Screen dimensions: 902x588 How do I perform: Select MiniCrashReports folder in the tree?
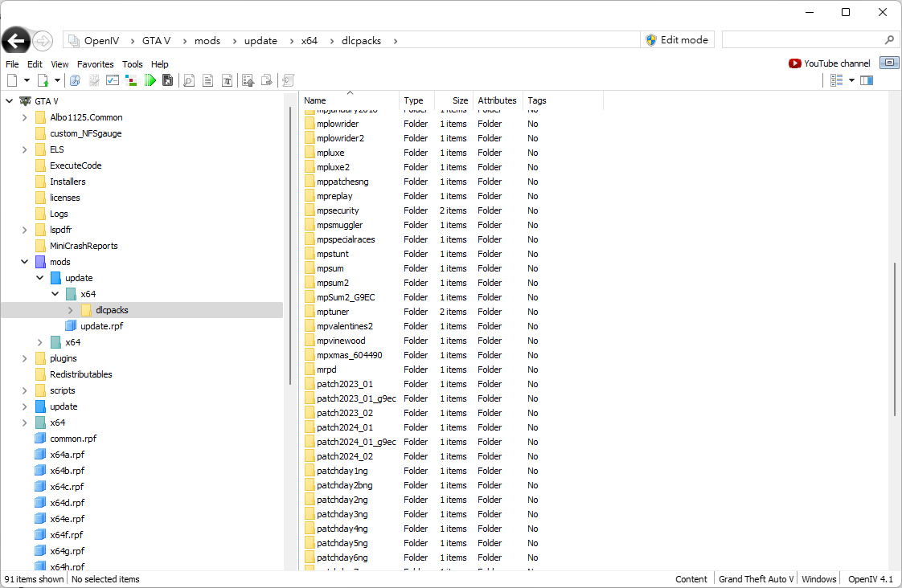84,246
